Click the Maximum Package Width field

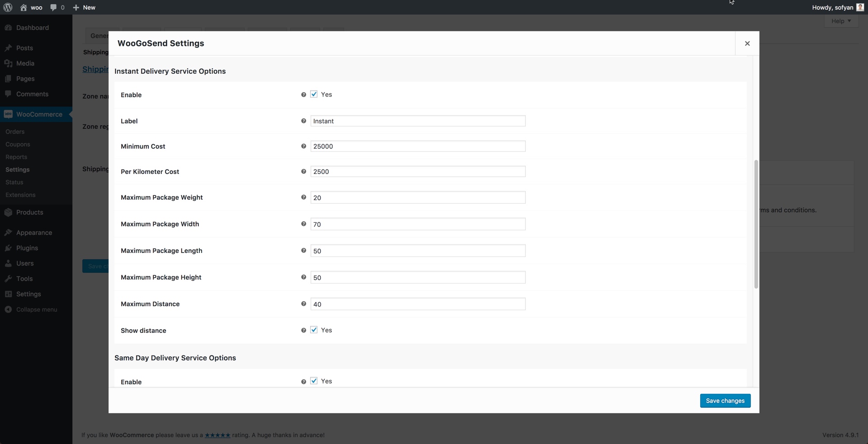tap(418, 224)
